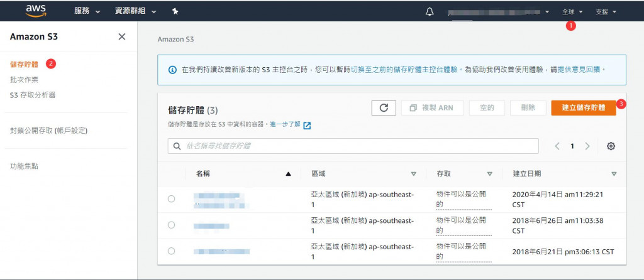
Task: Open 批次作業 in the sidebar
Action: pos(25,80)
